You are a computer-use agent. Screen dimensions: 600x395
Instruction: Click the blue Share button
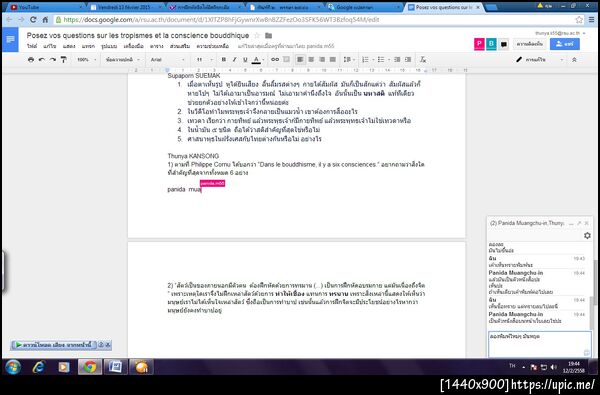pos(565,44)
